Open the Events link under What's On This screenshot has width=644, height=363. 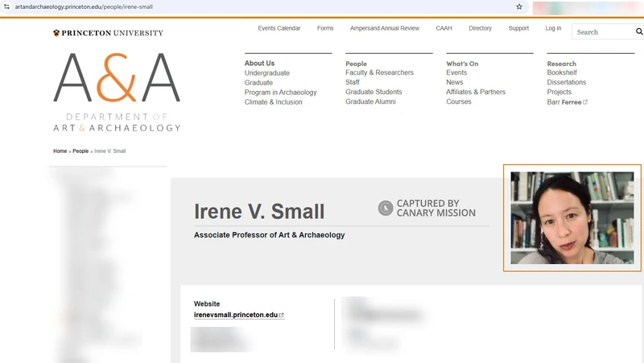click(456, 72)
